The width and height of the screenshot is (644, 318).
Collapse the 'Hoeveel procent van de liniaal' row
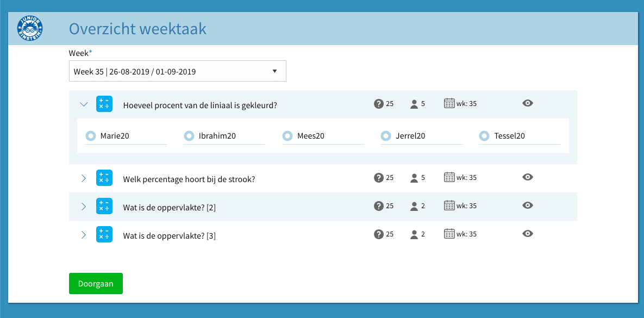pos(84,104)
